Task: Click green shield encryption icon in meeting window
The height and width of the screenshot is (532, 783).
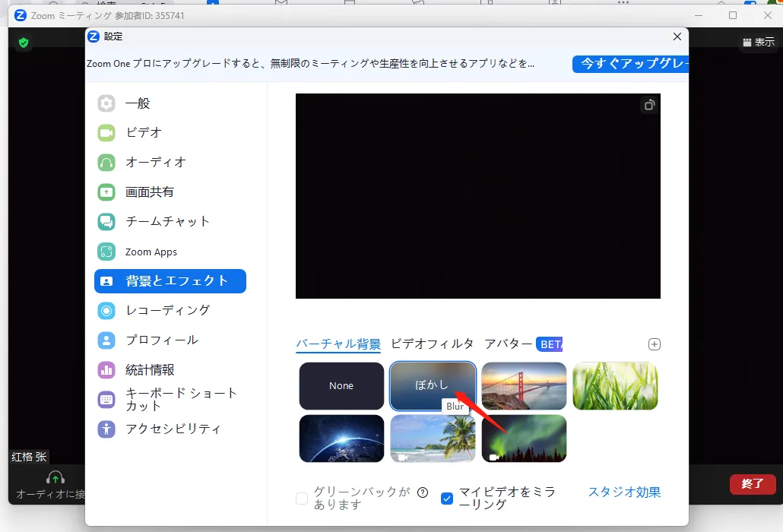Action: point(23,43)
